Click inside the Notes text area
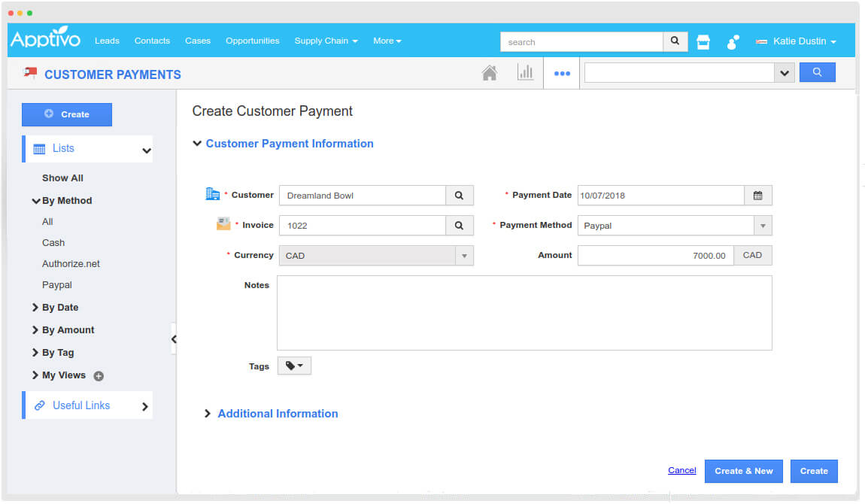865x504 pixels. click(524, 311)
